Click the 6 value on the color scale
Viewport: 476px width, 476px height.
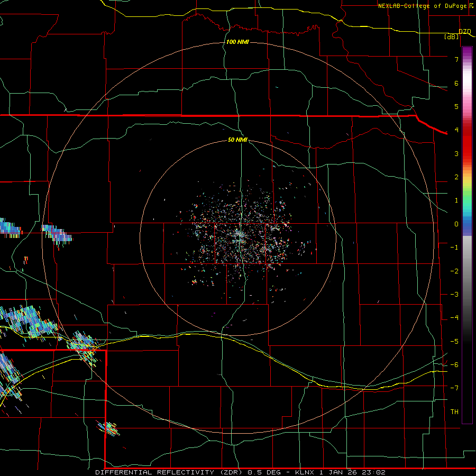pyautogui.click(x=456, y=83)
